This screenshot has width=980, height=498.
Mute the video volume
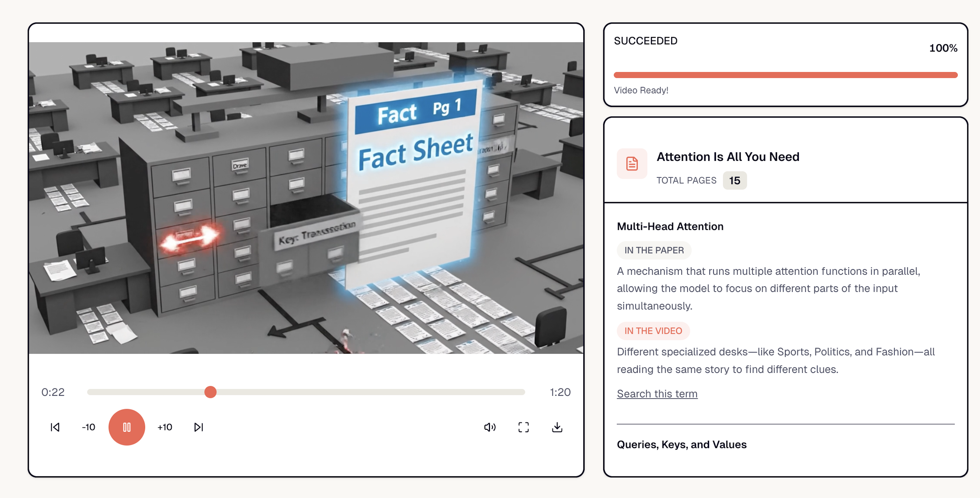click(x=490, y=427)
